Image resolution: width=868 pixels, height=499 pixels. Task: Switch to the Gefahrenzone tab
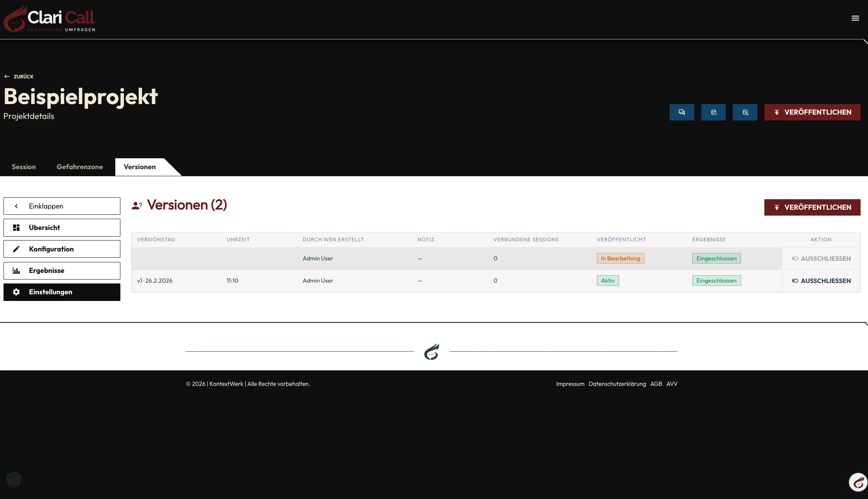[80, 167]
